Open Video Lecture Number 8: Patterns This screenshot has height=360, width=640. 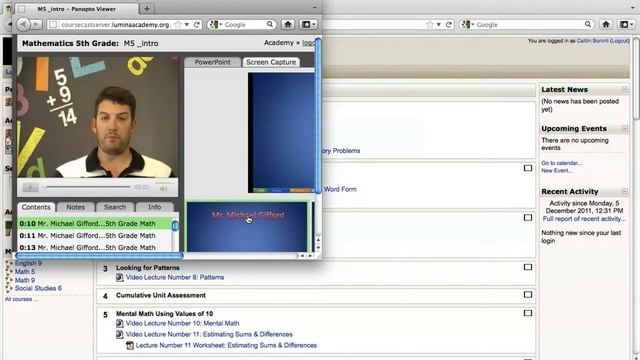(175, 277)
